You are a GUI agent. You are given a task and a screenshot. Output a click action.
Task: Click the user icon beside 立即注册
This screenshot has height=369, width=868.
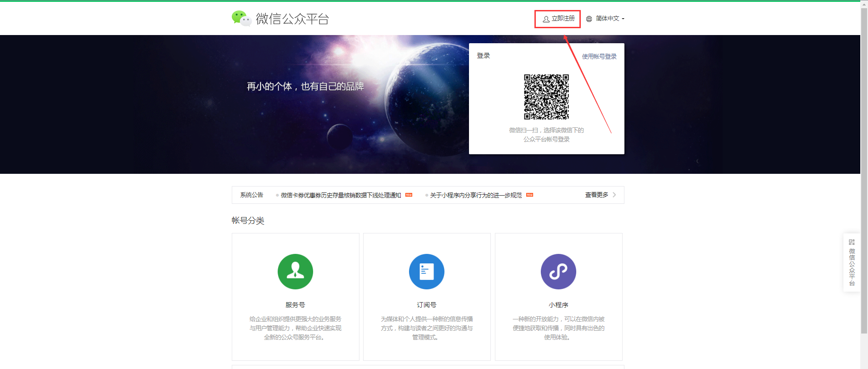click(546, 19)
